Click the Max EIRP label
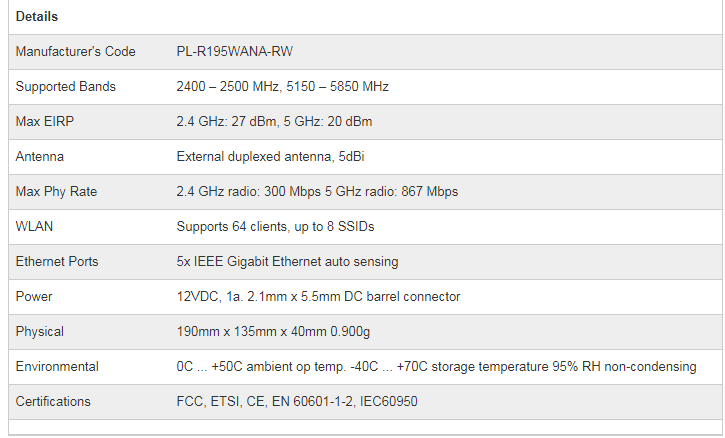 tap(45, 122)
